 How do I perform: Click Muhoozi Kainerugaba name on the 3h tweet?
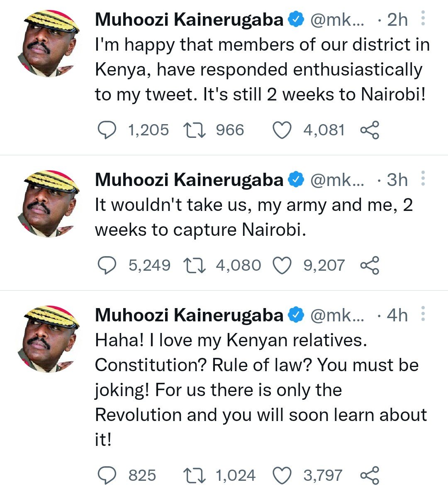[189, 180]
